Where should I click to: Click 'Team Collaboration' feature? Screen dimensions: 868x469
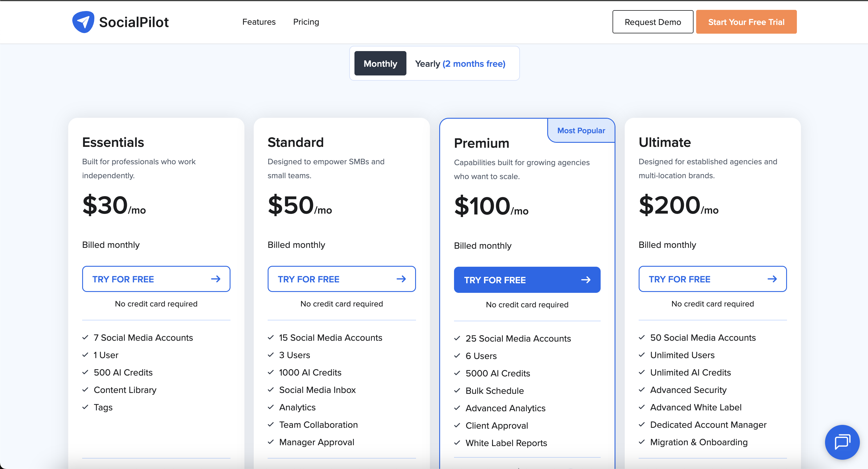[318, 425]
